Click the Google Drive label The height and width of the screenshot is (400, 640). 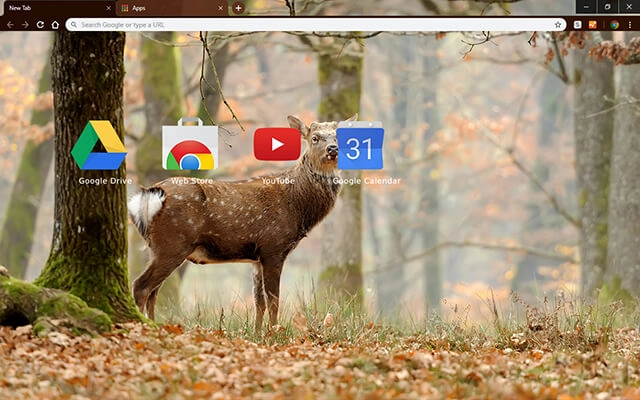point(105,181)
